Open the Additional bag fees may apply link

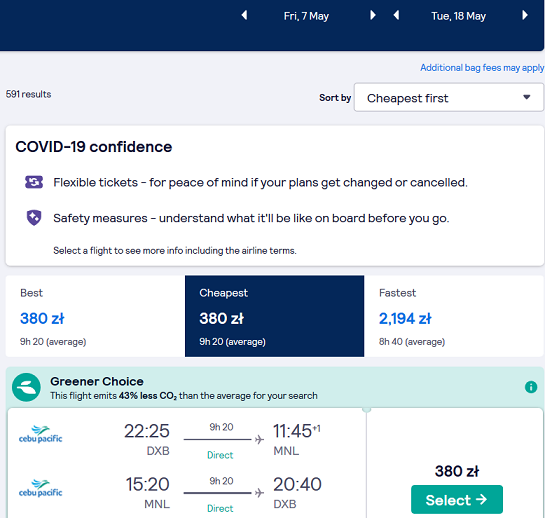coord(482,67)
